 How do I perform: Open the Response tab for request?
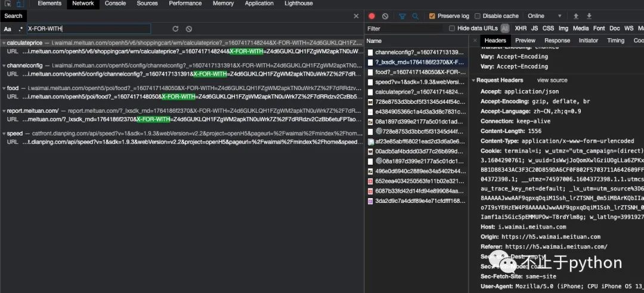coord(557,41)
